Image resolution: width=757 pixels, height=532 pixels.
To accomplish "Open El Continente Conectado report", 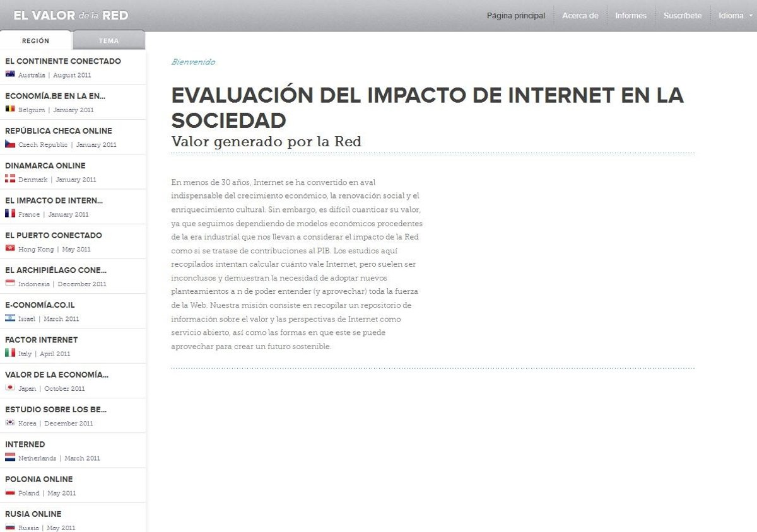I will click(63, 61).
